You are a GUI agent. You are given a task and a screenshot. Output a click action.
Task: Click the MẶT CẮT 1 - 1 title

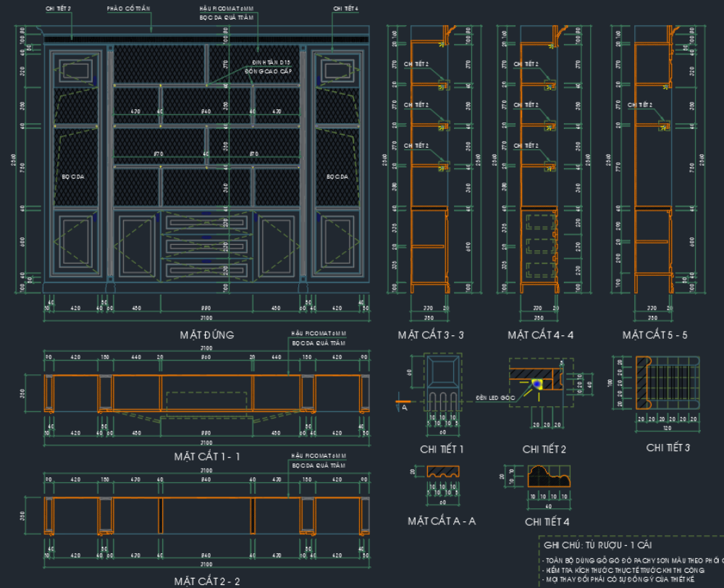coord(207,457)
